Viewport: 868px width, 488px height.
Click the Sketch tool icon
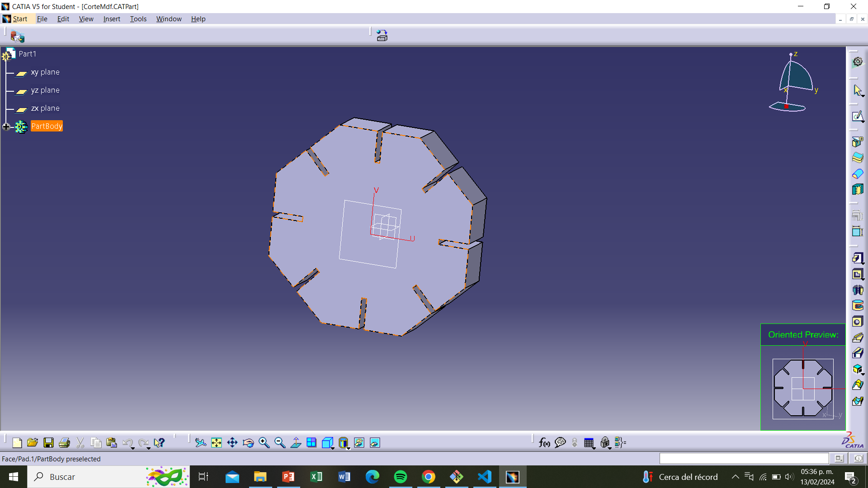coord(858,117)
